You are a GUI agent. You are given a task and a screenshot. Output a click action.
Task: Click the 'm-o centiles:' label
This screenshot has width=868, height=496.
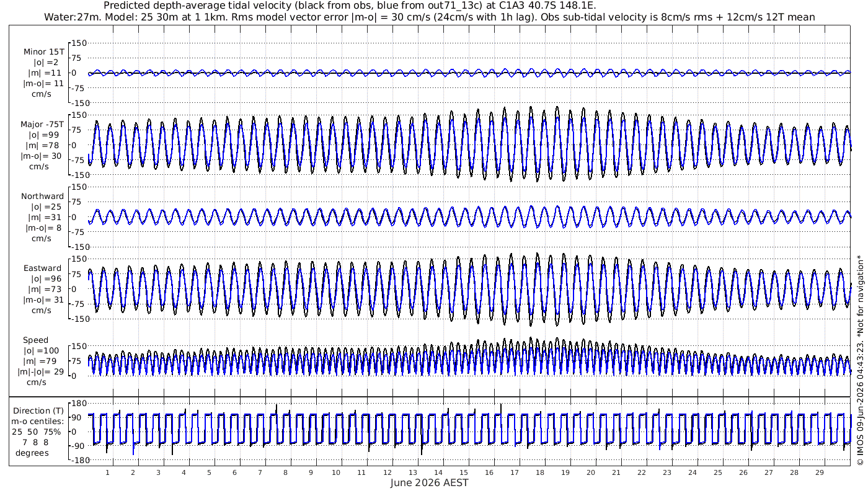(x=38, y=421)
